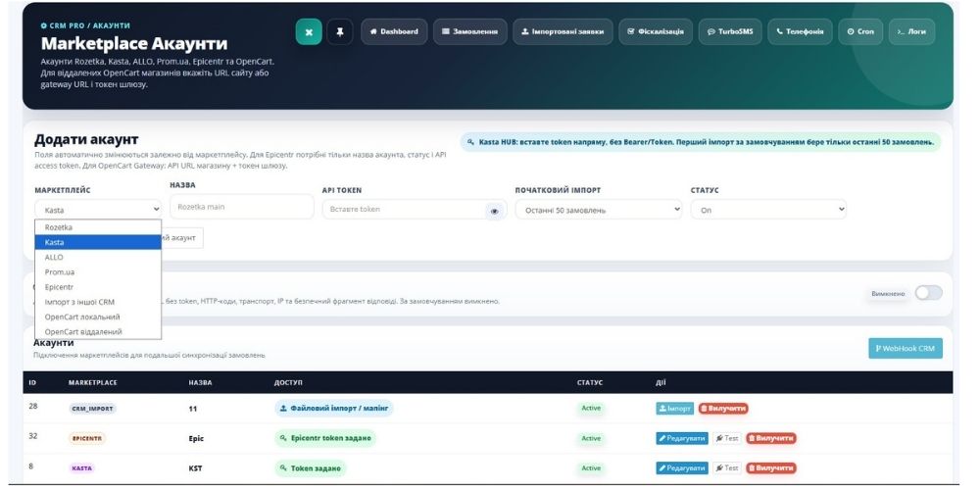Choose Імпорт з іншої CRM option

[98, 303]
